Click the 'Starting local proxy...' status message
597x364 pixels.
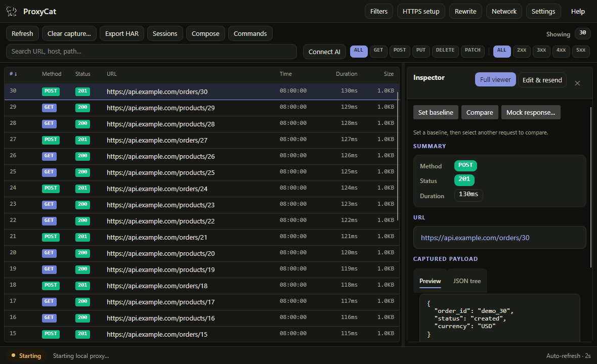[x=81, y=355]
